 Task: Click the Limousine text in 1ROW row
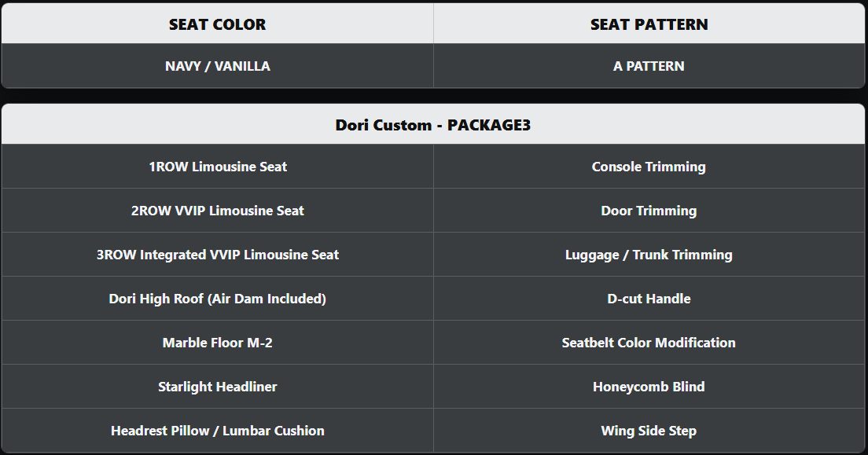click(223, 167)
